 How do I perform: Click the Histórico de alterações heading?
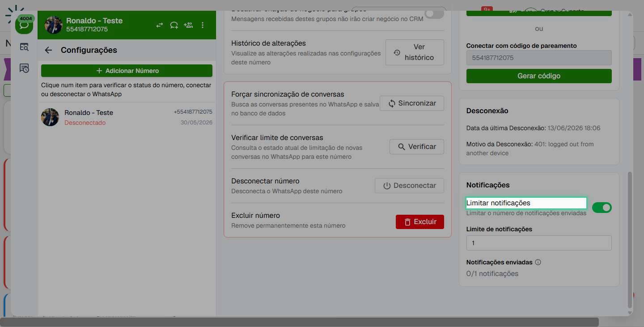pyautogui.click(x=268, y=43)
